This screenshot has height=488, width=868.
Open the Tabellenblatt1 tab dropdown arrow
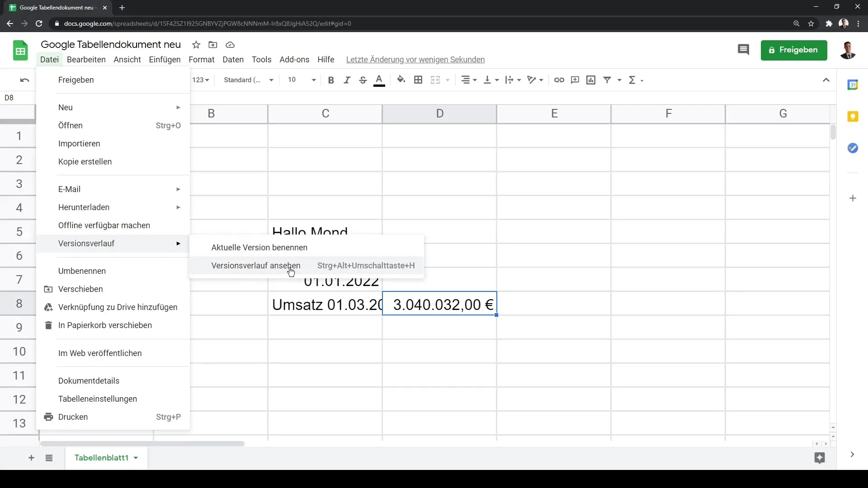[x=136, y=458]
